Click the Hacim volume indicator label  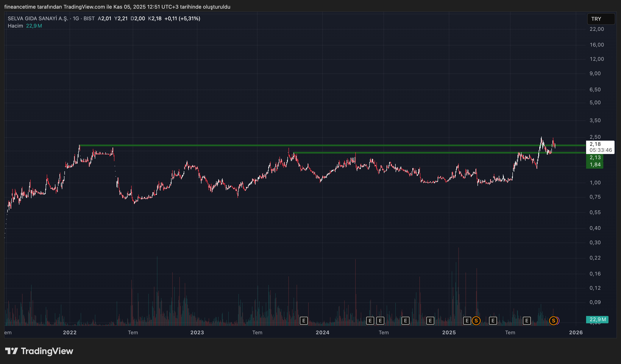[15, 26]
